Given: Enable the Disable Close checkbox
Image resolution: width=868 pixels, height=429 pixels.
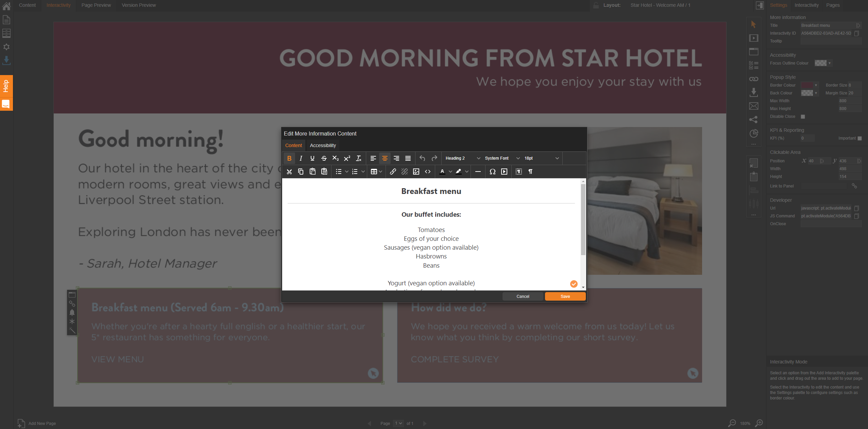Looking at the screenshot, I should pos(803,117).
